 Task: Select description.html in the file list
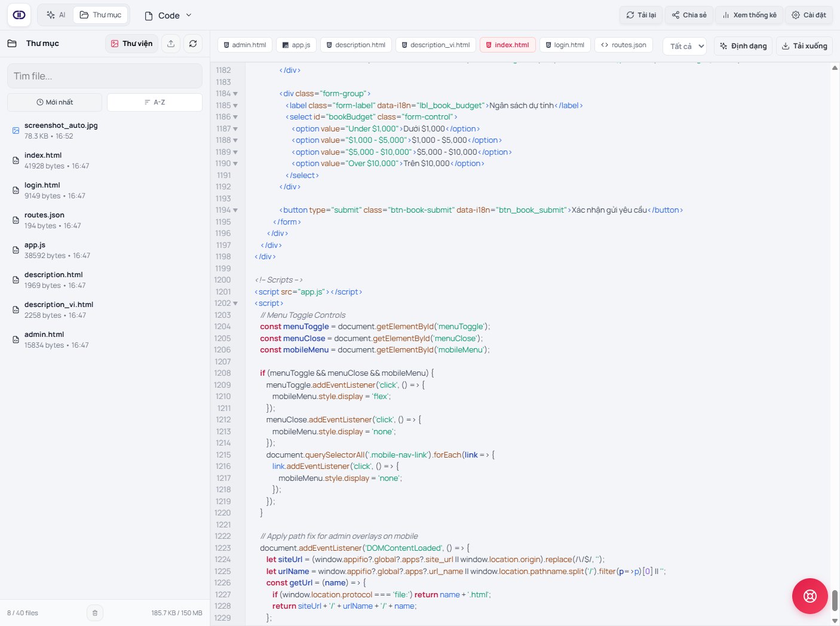[x=105, y=280]
